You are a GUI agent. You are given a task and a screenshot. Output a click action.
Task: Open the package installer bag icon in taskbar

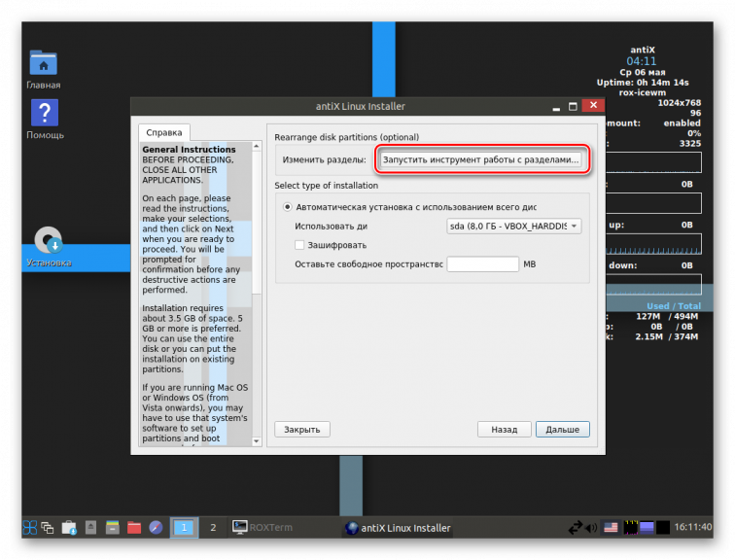(69, 528)
